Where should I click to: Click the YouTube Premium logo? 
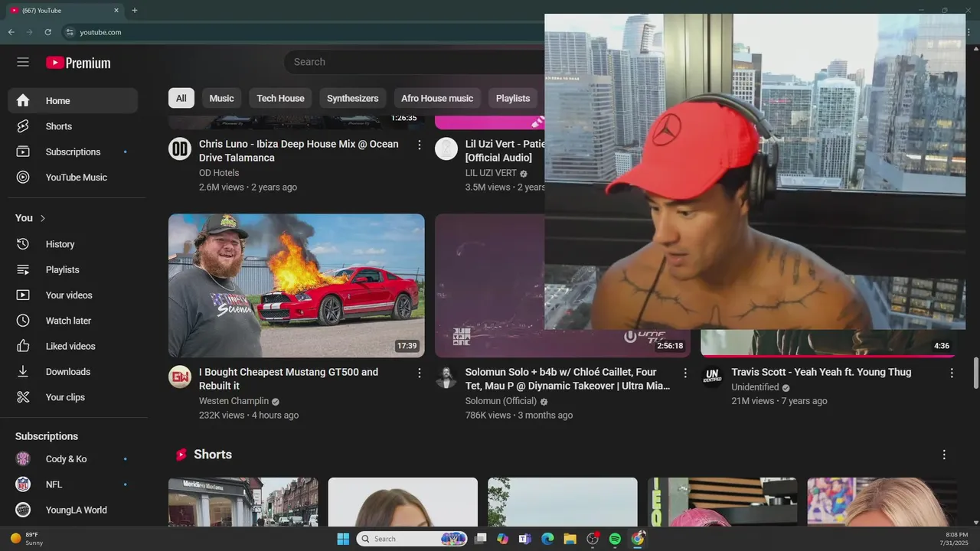coord(78,63)
